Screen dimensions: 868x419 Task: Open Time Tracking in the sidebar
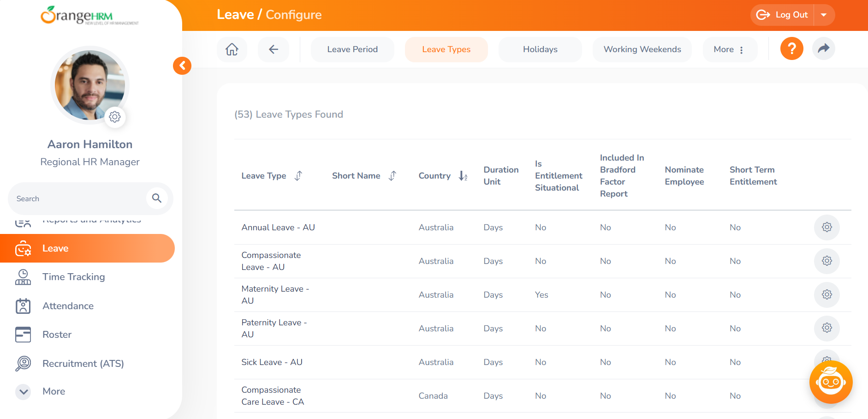tap(74, 277)
